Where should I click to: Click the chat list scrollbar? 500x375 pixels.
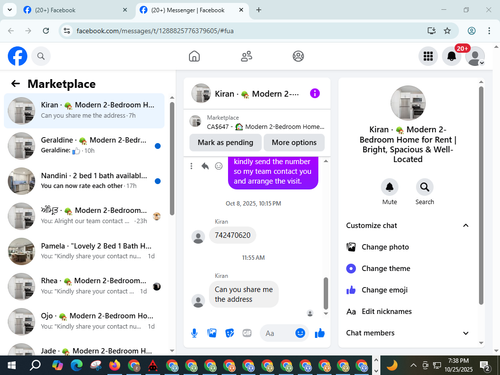(172, 159)
